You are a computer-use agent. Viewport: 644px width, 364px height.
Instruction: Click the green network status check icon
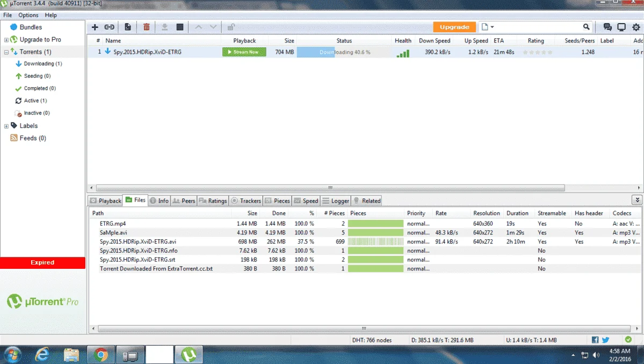pyautogui.click(x=628, y=340)
